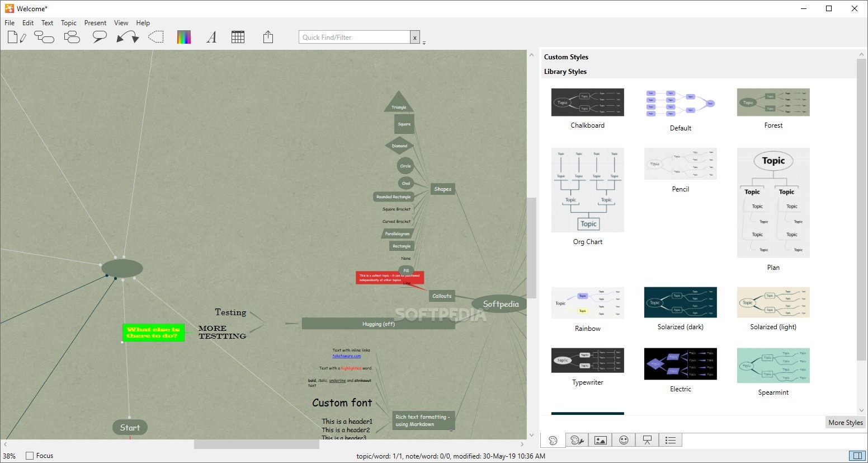The width and height of the screenshot is (868, 463).
Task: Switch to the smiley icons tab
Action: [624, 441]
